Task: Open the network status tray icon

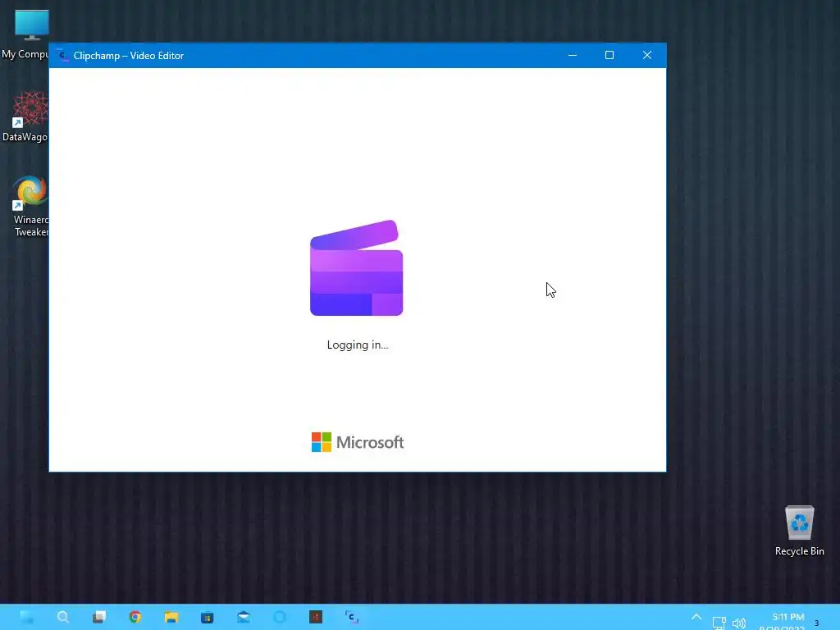Action: point(719,623)
